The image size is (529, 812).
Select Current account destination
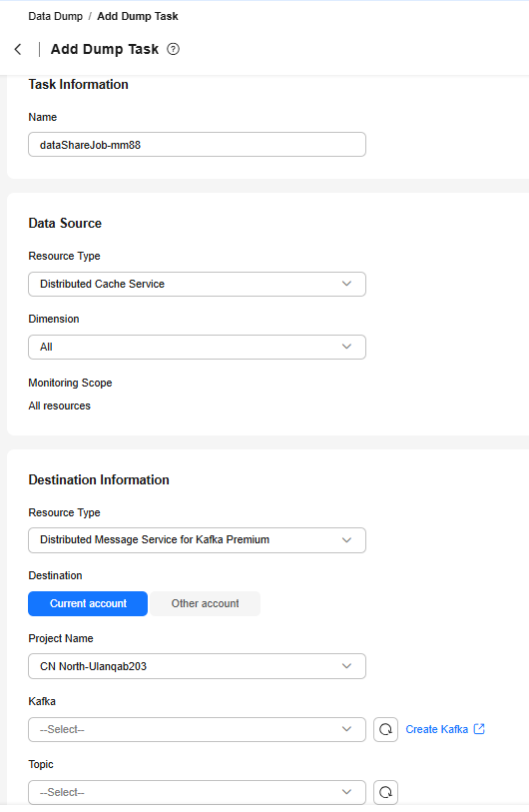point(88,603)
